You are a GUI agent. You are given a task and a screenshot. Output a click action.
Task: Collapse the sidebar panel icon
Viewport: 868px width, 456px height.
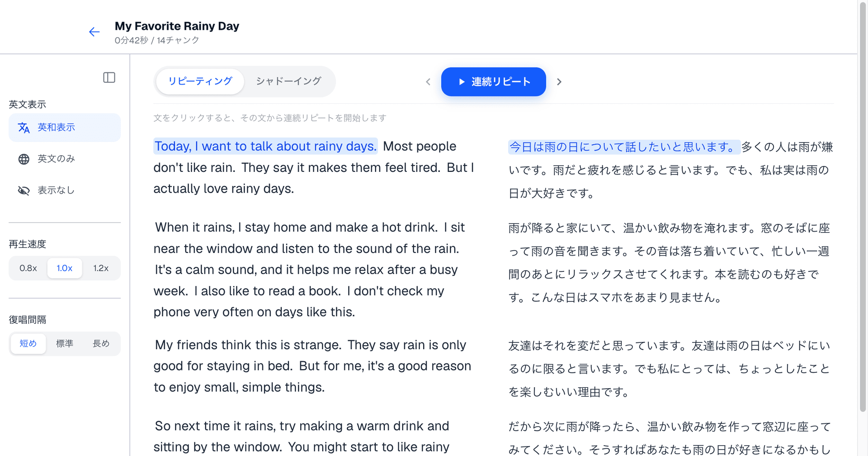(x=109, y=77)
